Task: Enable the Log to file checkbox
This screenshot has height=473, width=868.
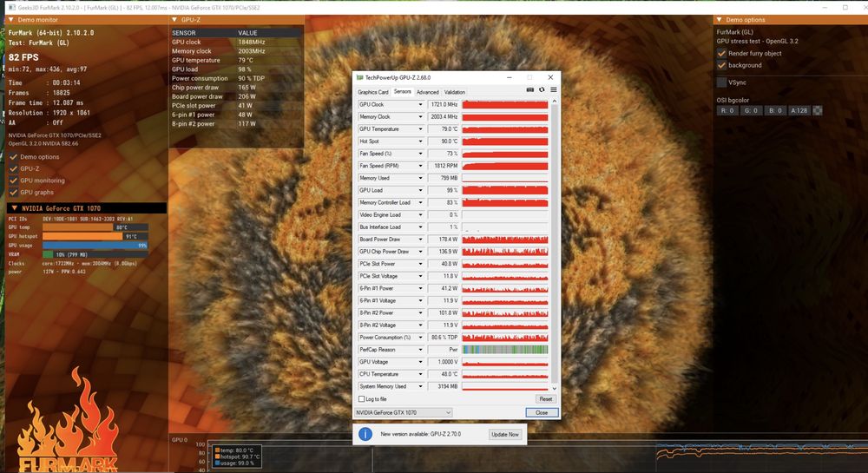Action: click(x=361, y=399)
